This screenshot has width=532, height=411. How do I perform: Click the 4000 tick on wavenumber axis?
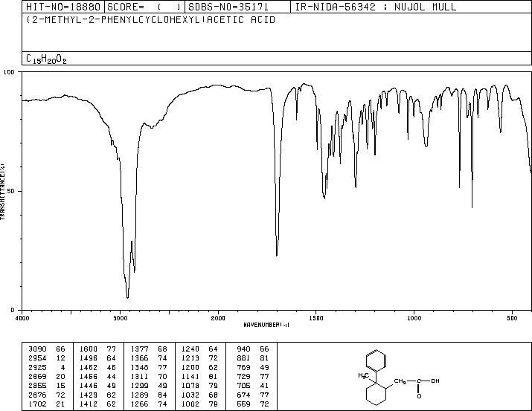tap(23, 317)
